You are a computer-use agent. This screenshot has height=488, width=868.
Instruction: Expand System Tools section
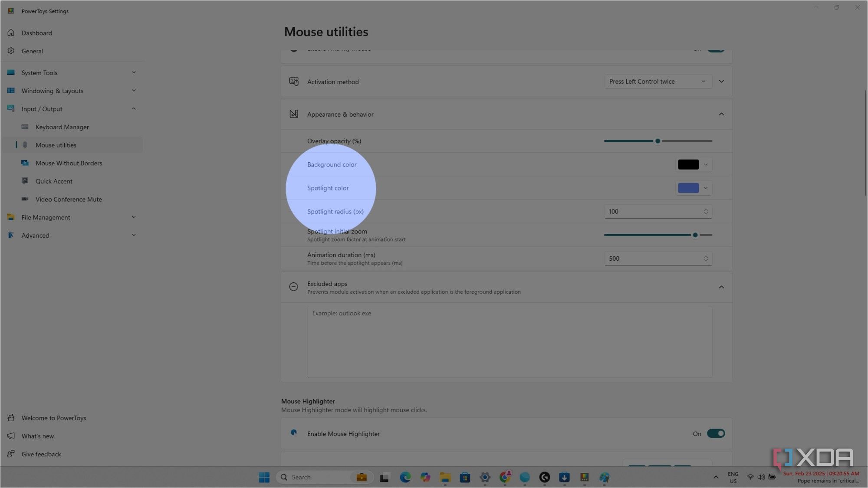(x=134, y=72)
